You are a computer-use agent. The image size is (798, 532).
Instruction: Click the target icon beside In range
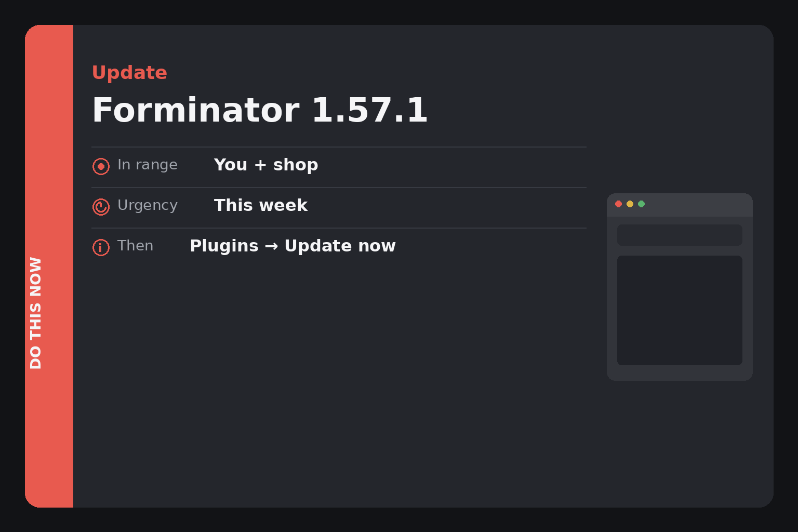pos(101,166)
